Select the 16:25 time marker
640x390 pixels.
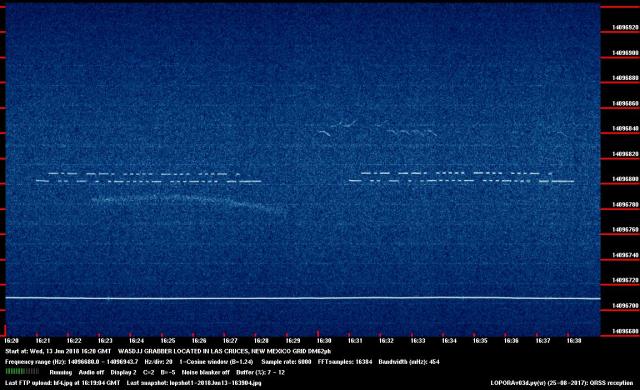click(168, 341)
